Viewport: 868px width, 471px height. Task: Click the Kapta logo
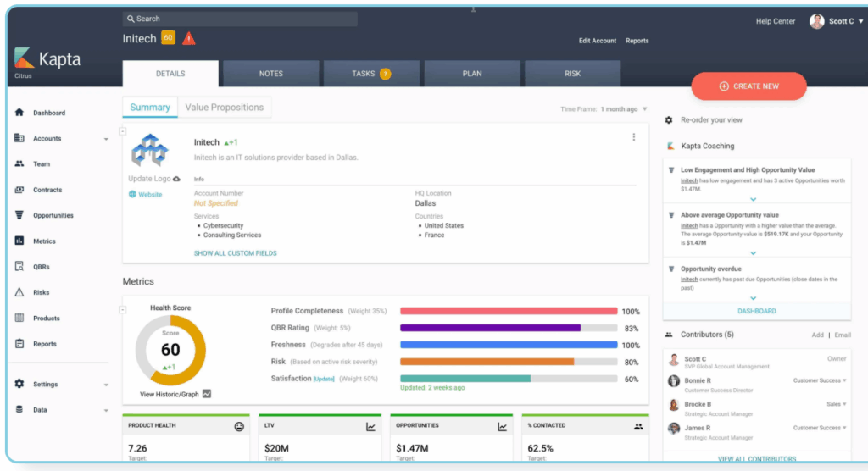click(x=47, y=58)
